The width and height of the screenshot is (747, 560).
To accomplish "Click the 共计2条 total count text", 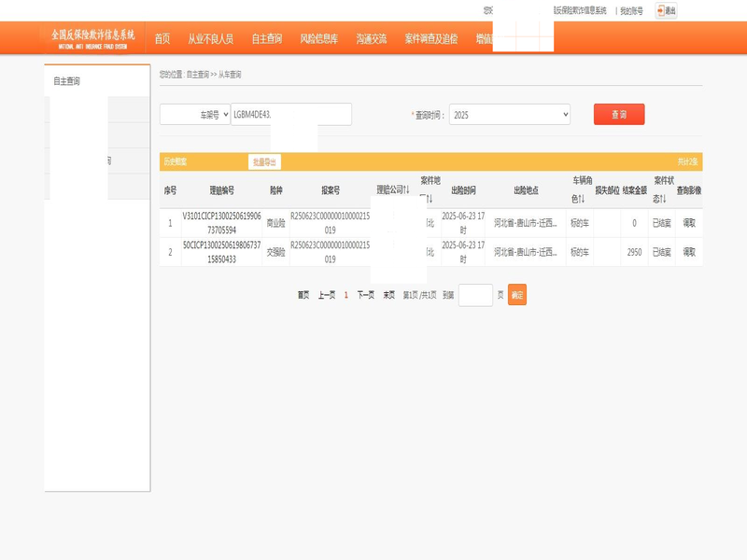I will click(687, 161).
